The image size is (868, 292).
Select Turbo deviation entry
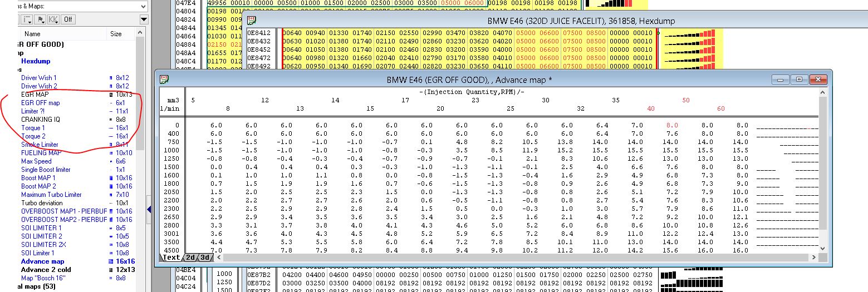click(x=42, y=203)
